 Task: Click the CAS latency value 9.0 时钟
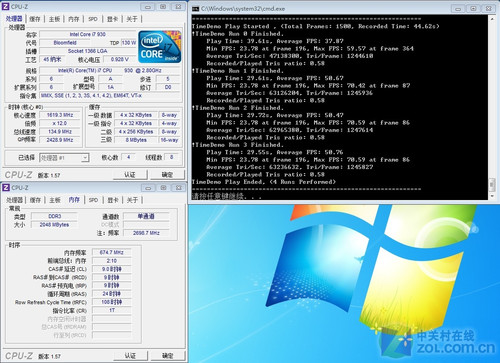click(x=112, y=269)
